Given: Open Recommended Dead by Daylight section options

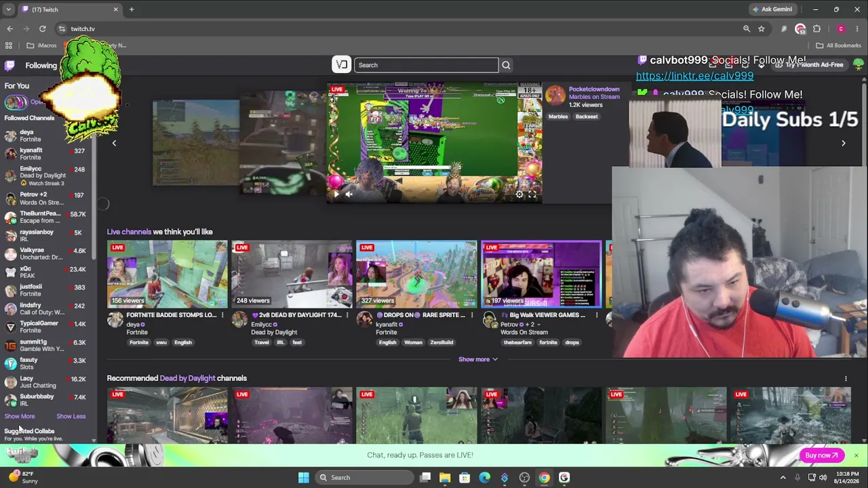Looking at the screenshot, I should [x=846, y=378].
